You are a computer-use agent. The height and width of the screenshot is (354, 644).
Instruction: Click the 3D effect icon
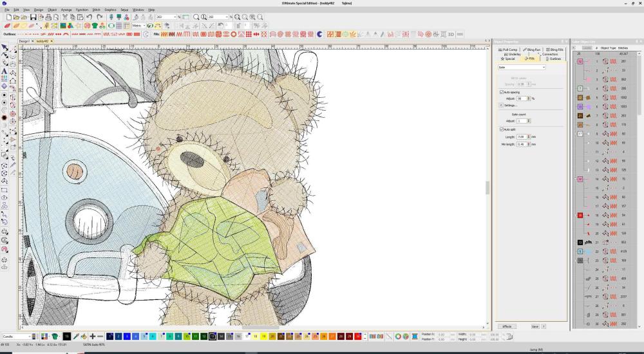[x=451, y=34]
